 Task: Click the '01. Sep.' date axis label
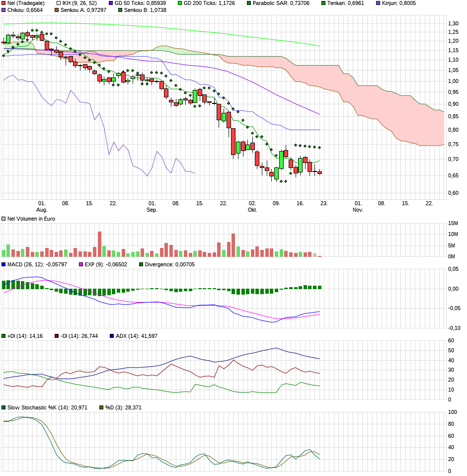pyautogui.click(x=152, y=207)
